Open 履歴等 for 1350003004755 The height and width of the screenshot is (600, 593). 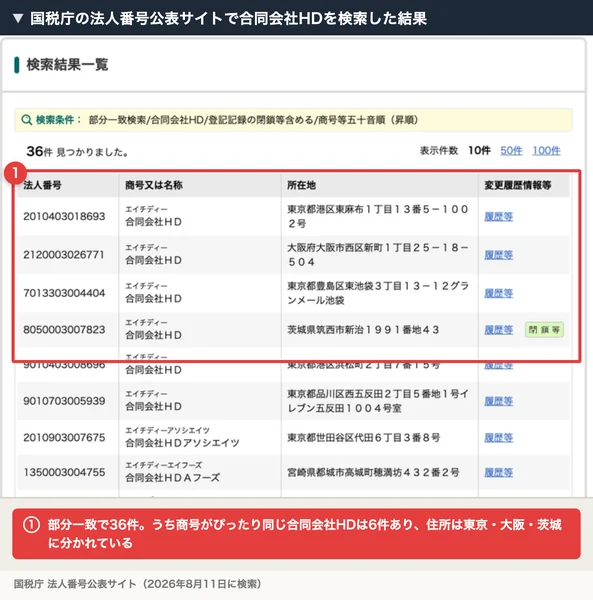(499, 472)
